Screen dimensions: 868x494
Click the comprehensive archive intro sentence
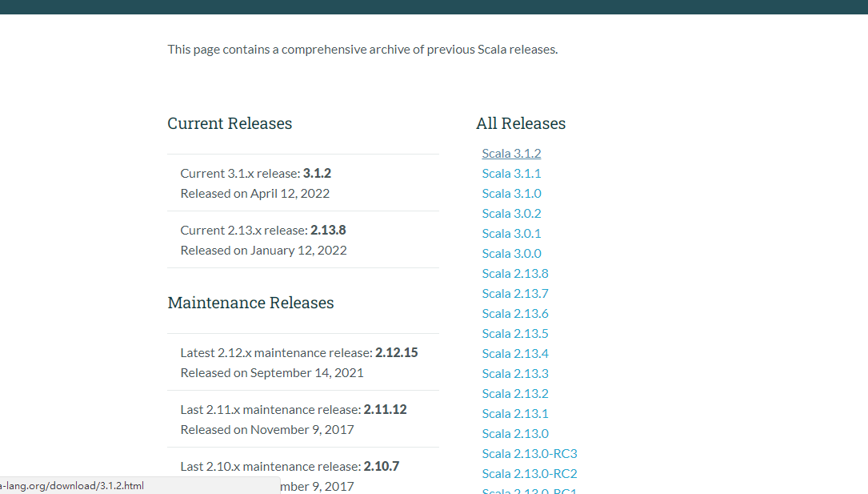(x=362, y=50)
